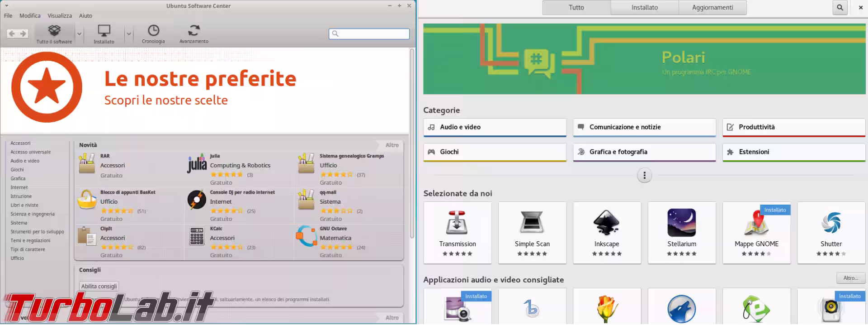Open the Giochi category button

(x=495, y=152)
